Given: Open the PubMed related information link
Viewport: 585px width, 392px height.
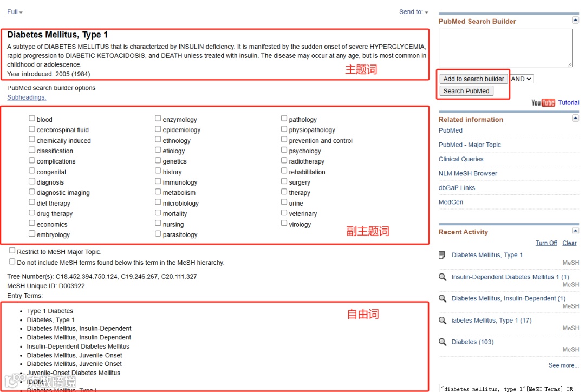Looking at the screenshot, I should 450,130.
